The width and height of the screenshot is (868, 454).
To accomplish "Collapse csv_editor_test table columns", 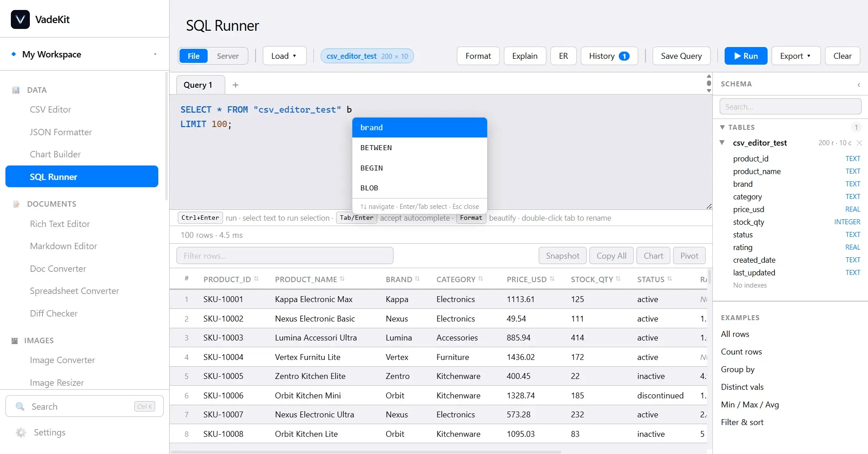I will (722, 142).
